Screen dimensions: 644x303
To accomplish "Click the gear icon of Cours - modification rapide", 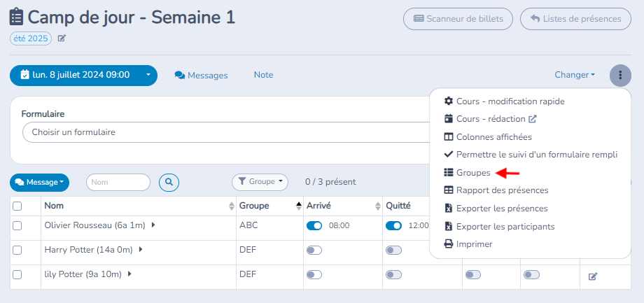I will (x=449, y=101).
